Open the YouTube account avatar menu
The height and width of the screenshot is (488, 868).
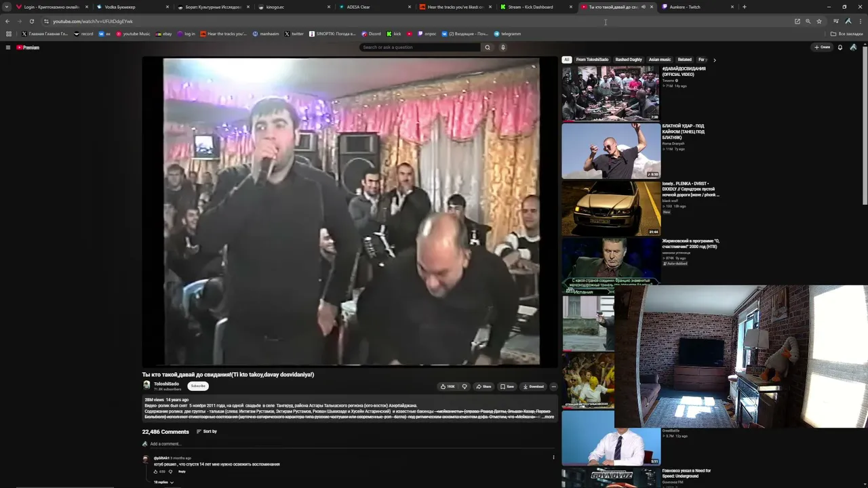pyautogui.click(x=853, y=47)
